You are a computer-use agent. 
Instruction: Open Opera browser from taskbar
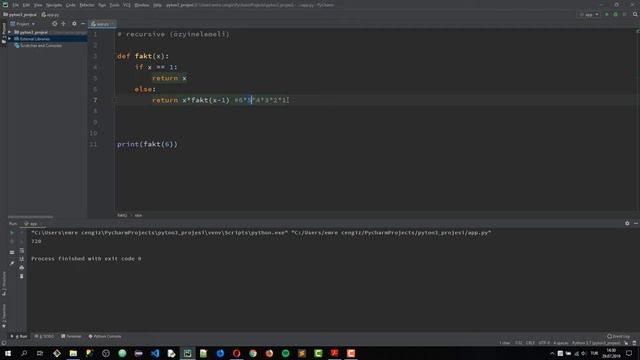point(236,353)
